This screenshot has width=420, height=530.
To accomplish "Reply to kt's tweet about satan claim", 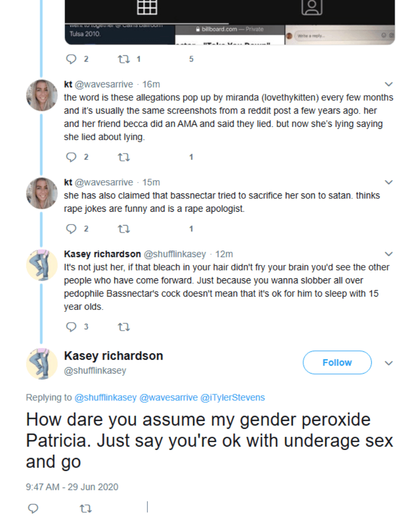I will [x=71, y=228].
